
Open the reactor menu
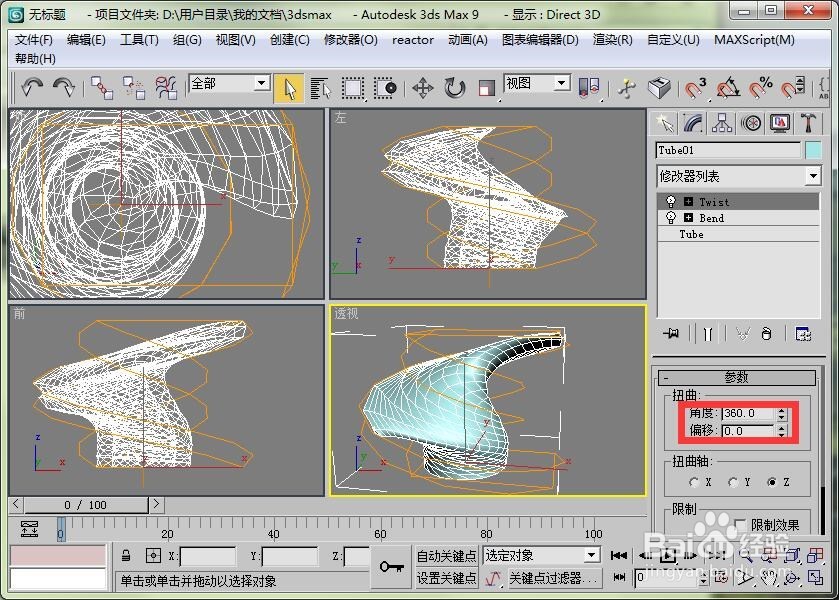click(x=412, y=41)
